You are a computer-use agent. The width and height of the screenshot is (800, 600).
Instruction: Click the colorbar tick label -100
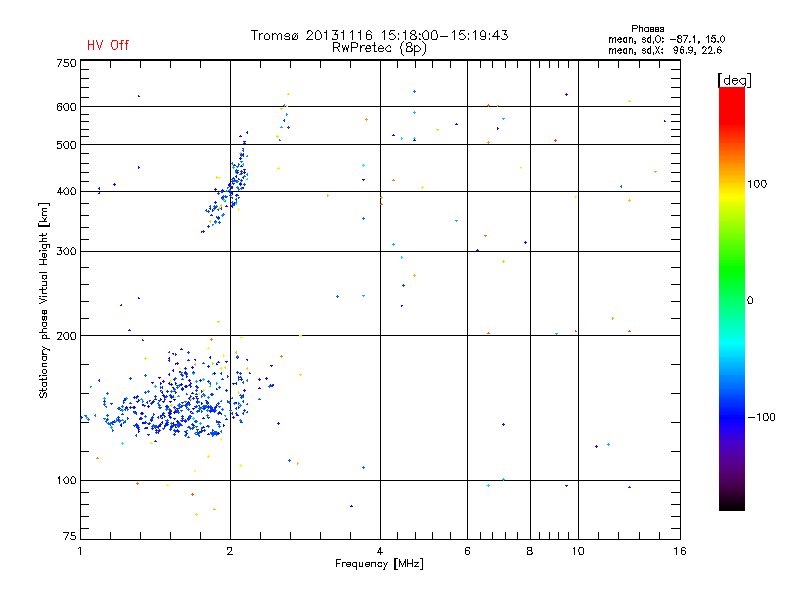coord(760,416)
